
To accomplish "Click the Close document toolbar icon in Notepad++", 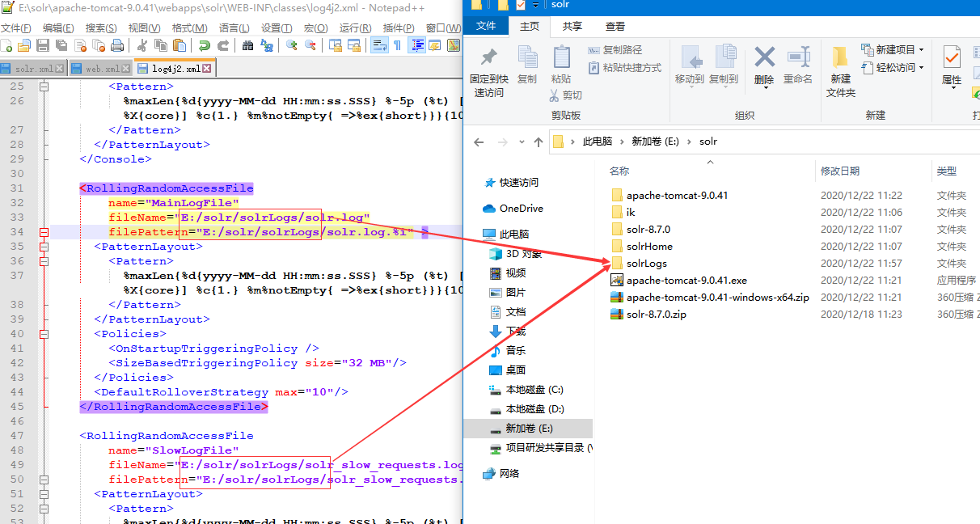I will tap(80, 45).
